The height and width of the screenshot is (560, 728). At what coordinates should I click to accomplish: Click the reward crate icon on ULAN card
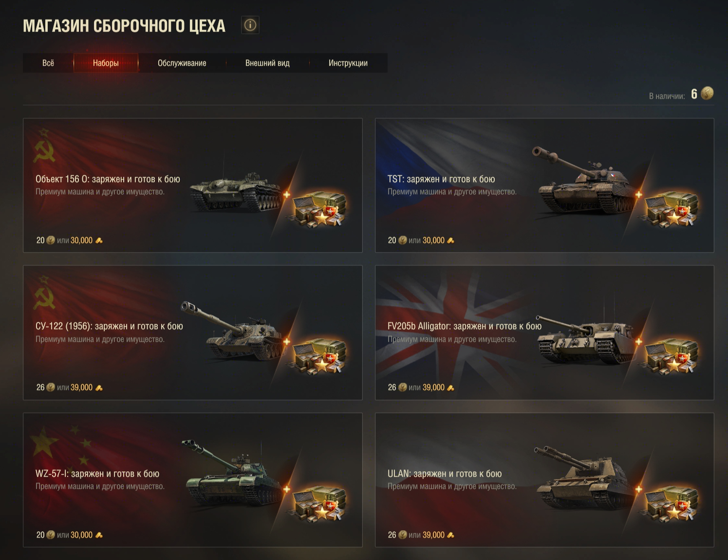(671, 503)
